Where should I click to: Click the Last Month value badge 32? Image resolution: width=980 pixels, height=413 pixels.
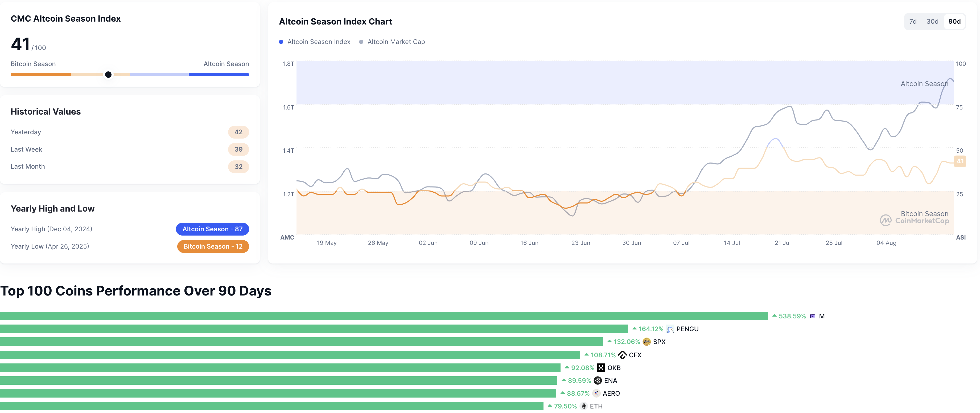pyautogui.click(x=238, y=167)
